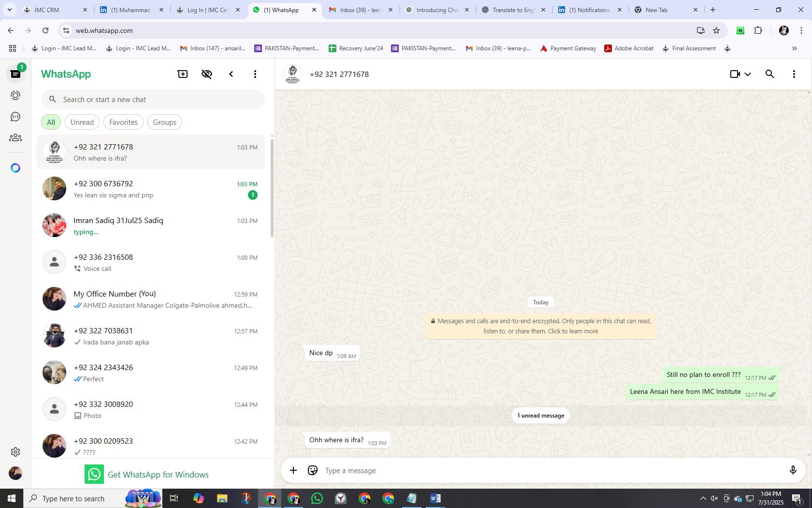812x508 pixels.
Task: Open the emoji and sticker picker
Action: [x=313, y=470]
